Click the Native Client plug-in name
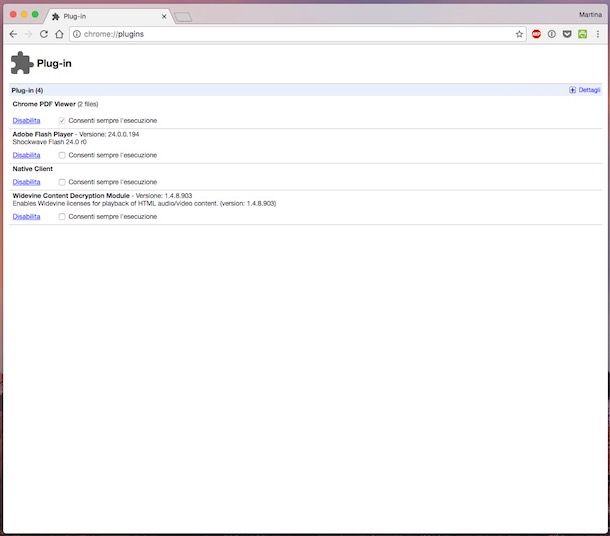Screen dimensions: 610x536 pos(32,169)
